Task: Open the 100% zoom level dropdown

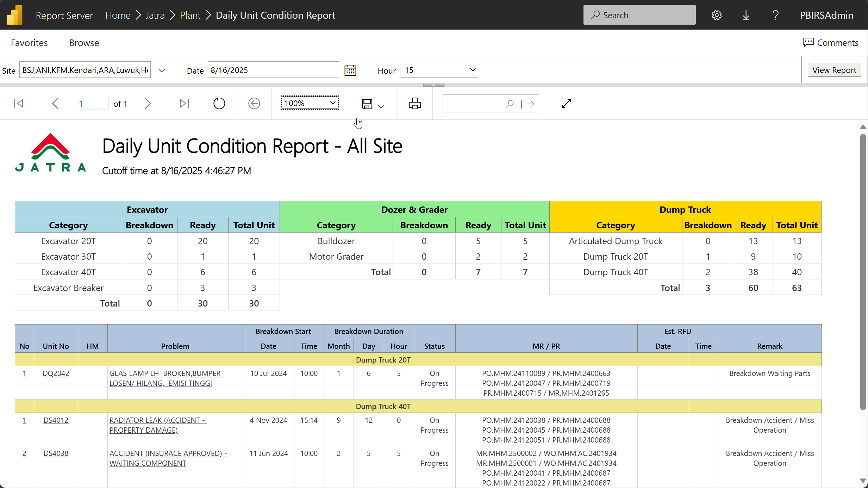Action: [x=310, y=103]
